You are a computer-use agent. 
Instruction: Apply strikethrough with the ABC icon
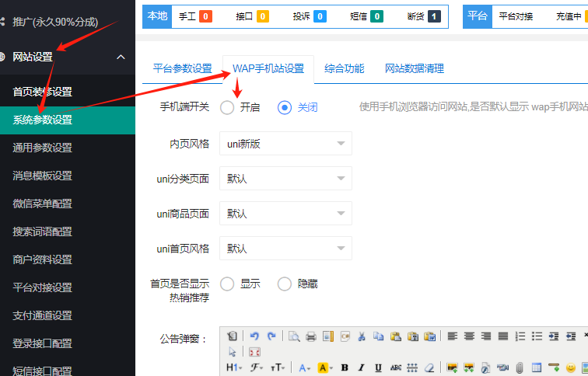point(396,367)
